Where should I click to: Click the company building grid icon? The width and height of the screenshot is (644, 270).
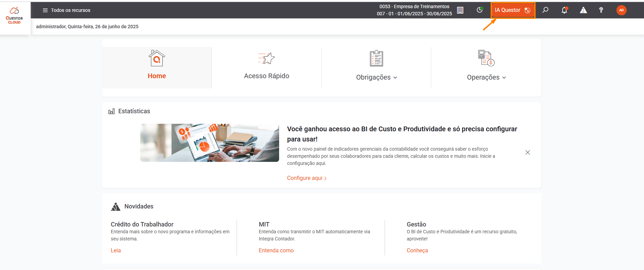coord(460,10)
